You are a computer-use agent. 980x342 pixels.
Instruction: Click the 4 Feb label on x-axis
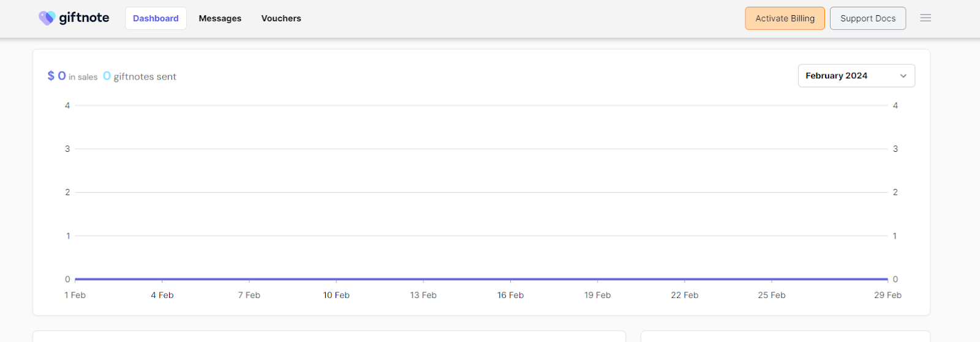pyautogui.click(x=162, y=295)
